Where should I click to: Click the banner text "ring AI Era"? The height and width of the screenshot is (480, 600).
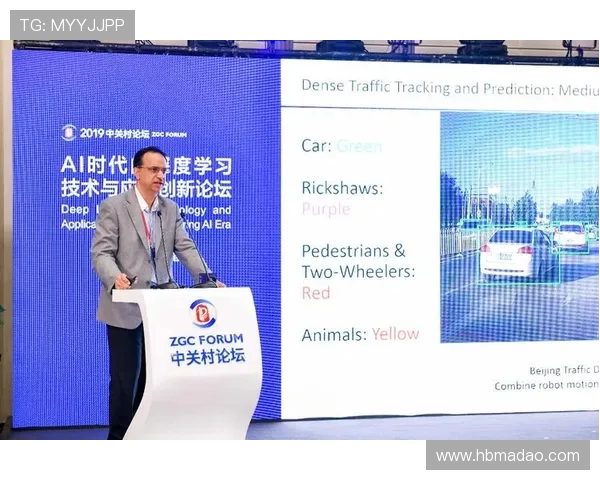[x=207, y=225]
